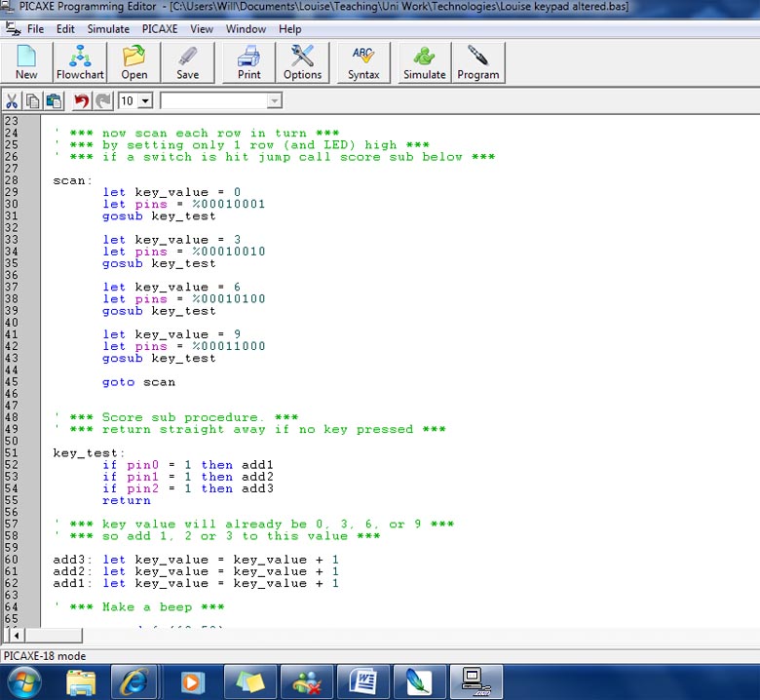Switch to Microsoft Word taskbar window
Viewport: 760px width, 700px height.
[363, 682]
